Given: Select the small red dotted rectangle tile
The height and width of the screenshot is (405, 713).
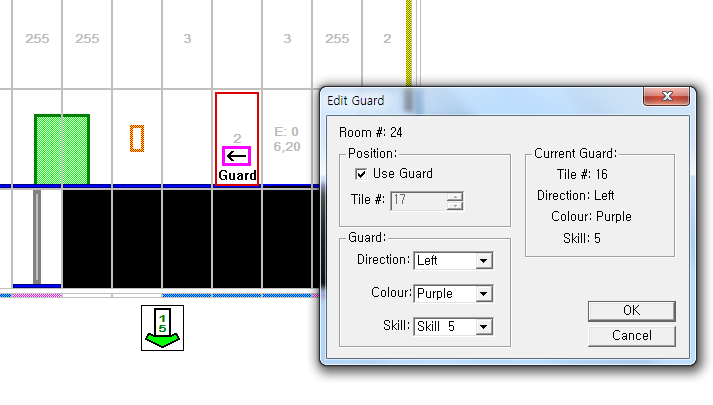Looking at the screenshot, I should [x=137, y=138].
